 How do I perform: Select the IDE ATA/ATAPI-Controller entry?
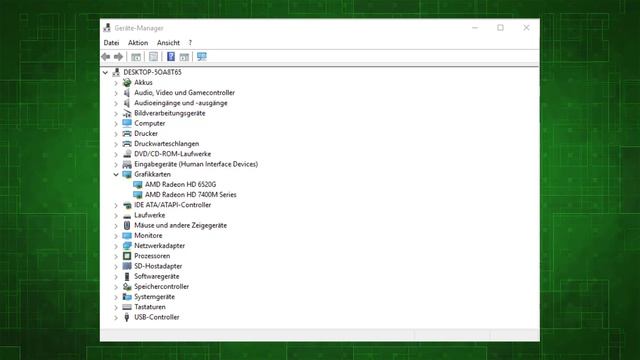tap(173, 205)
